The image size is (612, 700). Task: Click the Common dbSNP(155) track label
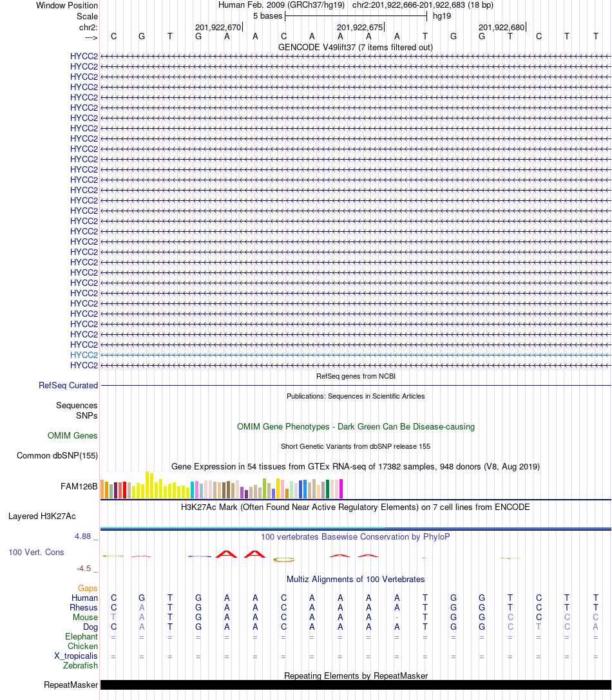[x=57, y=456]
